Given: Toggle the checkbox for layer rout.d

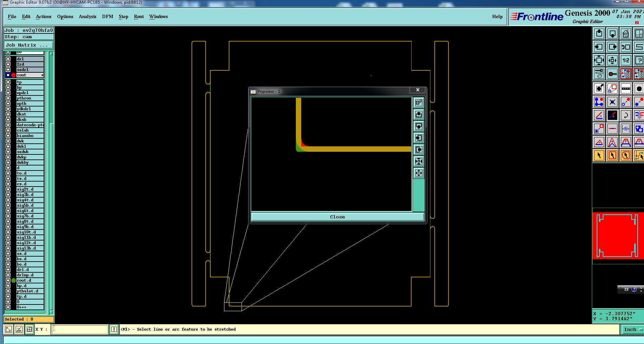Looking at the screenshot, I should pyautogui.click(x=8, y=280).
